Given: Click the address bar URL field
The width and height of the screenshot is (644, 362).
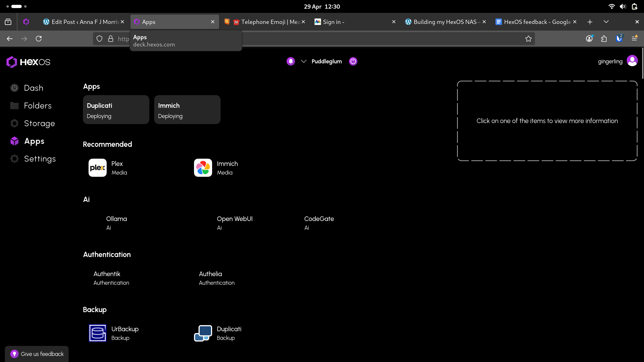Looking at the screenshot, I should click(x=314, y=39).
